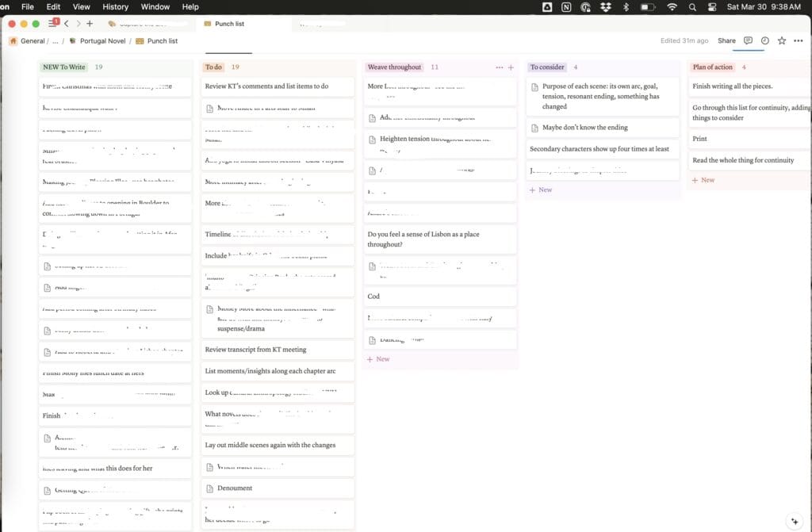Screen dimensions: 812x532
Task: Open a new tab with plus icon
Action: [90, 24]
